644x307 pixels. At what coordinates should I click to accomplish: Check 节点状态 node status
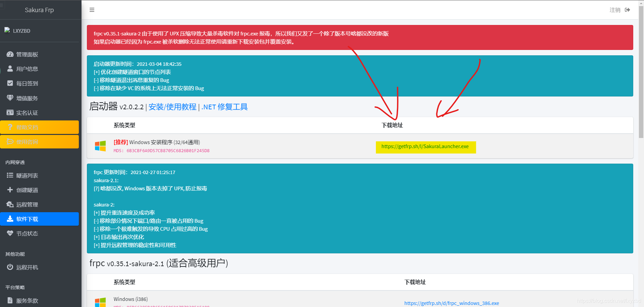point(27,233)
